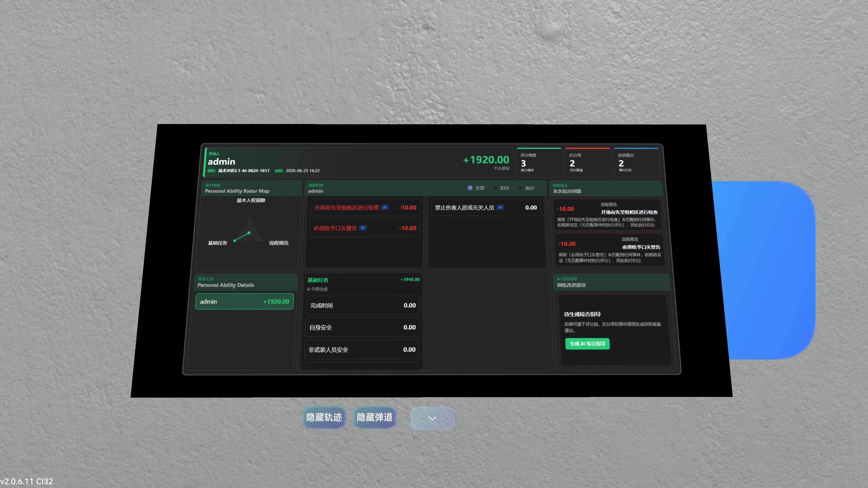Click 生成 AI 综合指导 button
This screenshot has width=868, height=488.
pos(587,343)
